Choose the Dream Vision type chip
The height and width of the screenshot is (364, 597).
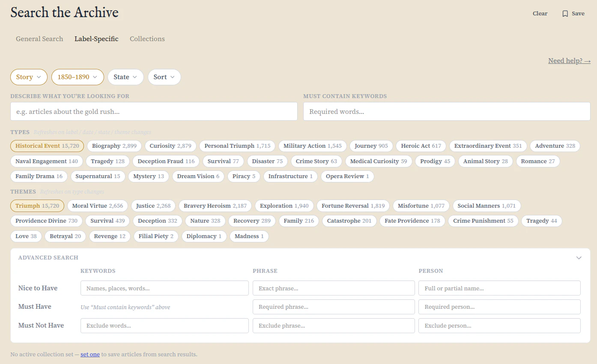point(198,176)
